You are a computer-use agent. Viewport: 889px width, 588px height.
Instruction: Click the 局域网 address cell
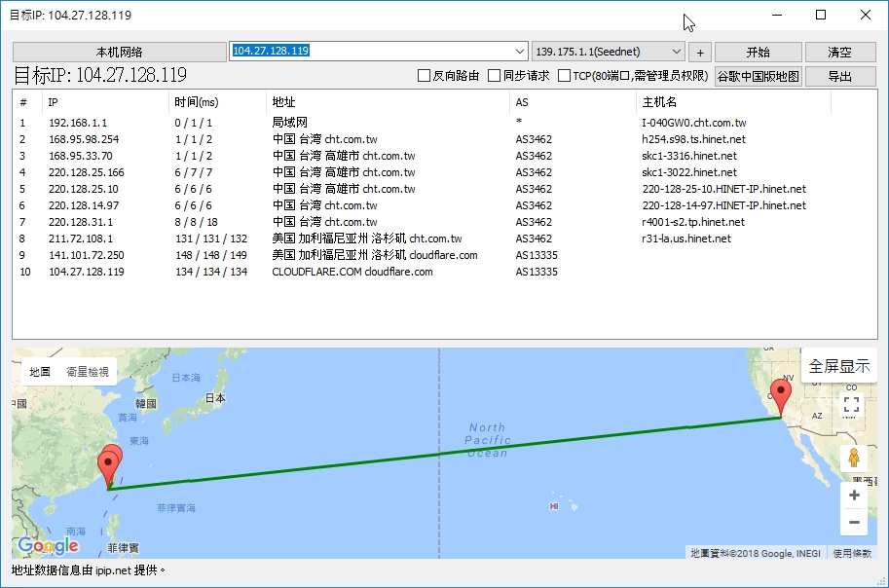click(x=290, y=123)
